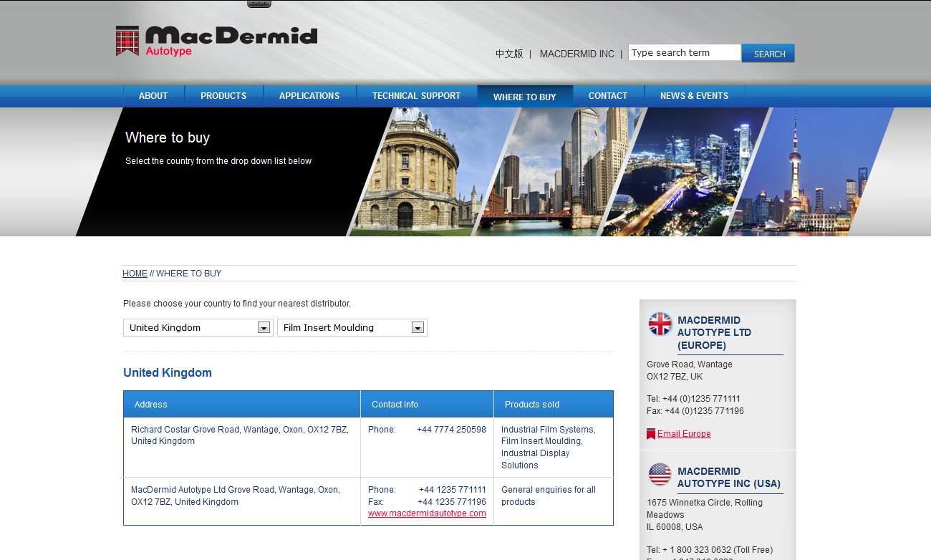This screenshot has width=931, height=560.
Task: Click the Where to buy banner title
Action: pos(168,137)
